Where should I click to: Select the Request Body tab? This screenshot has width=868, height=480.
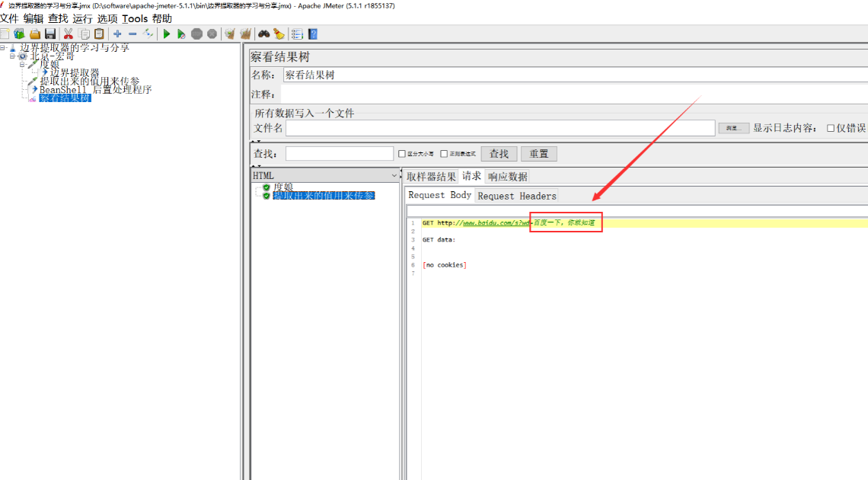click(439, 195)
